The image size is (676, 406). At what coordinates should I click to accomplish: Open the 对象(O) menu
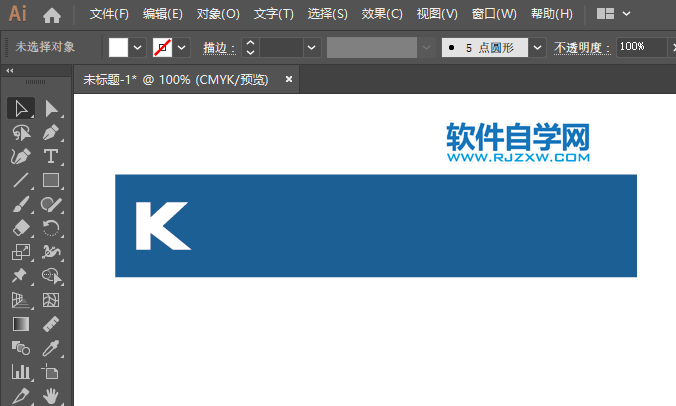tap(218, 14)
